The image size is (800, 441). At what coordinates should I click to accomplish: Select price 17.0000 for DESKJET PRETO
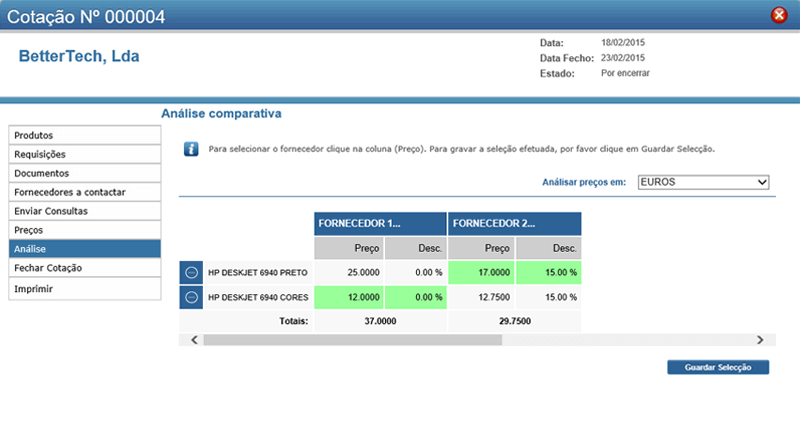point(482,273)
